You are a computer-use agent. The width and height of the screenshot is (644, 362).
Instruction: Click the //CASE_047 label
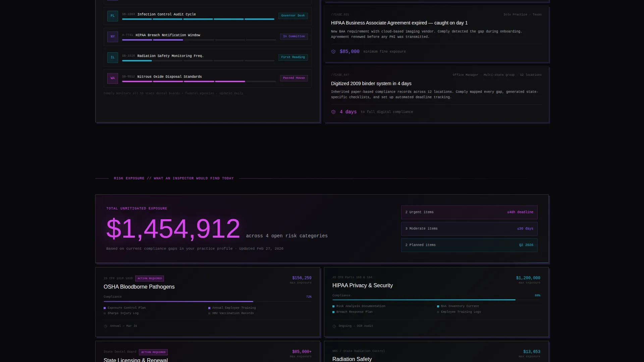(340, 75)
